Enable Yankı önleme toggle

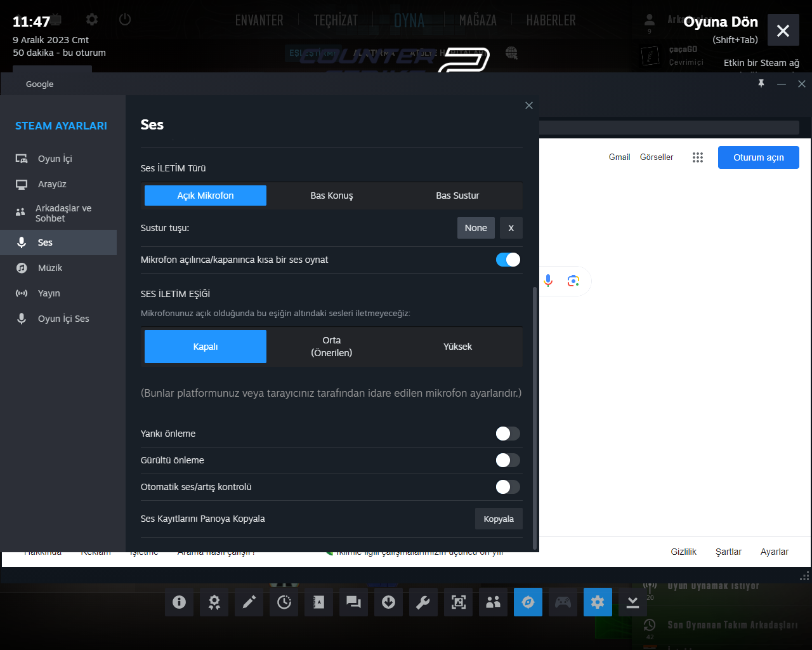tap(508, 434)
